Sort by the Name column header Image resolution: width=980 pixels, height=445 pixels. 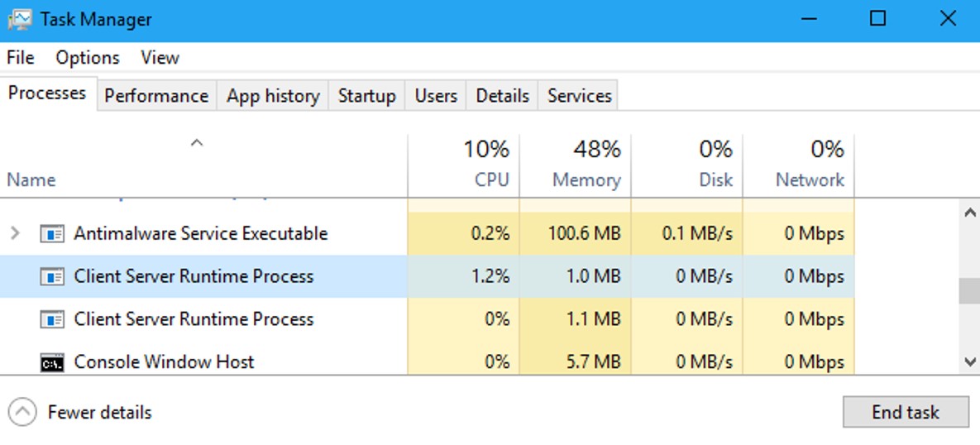(x=203, y=166)
